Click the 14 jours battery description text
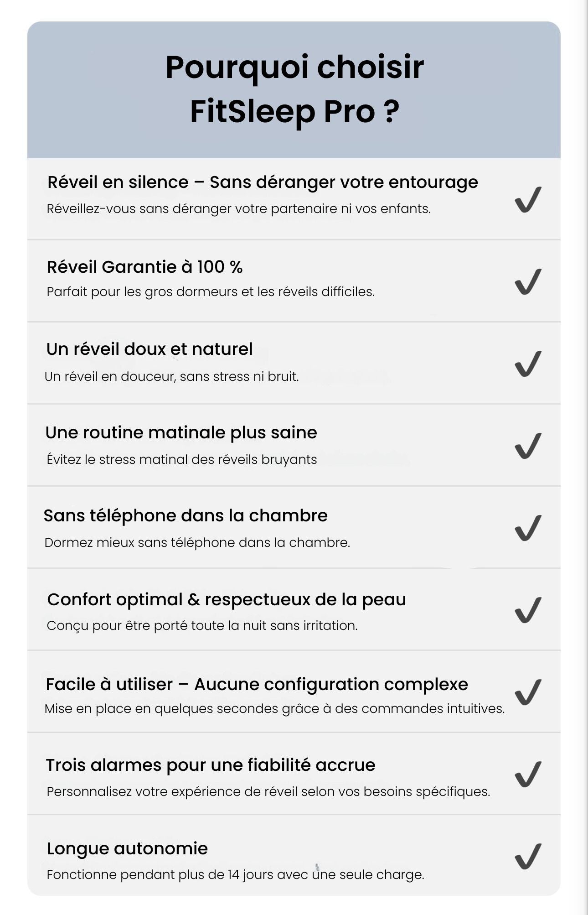588x915 pixels. (x=235, y=875)
